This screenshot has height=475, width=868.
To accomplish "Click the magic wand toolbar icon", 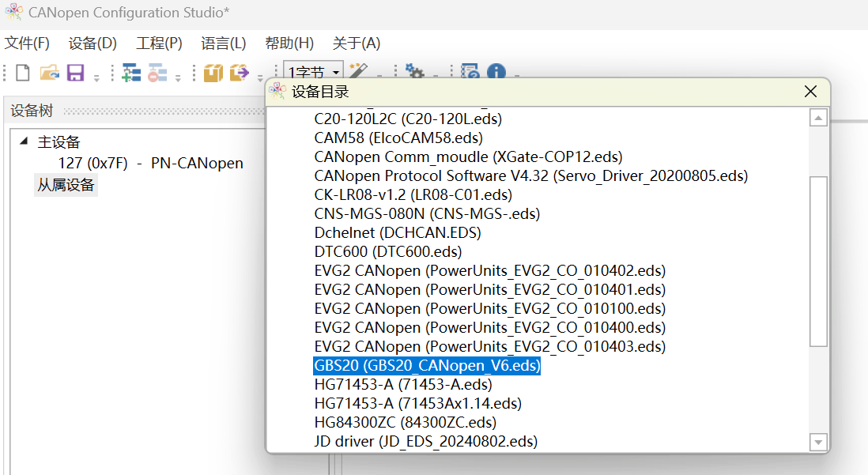I will point(358,71).
